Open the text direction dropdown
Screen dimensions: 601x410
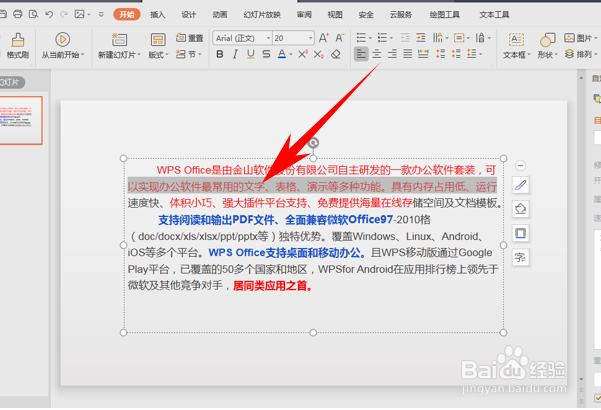[440, 38]
